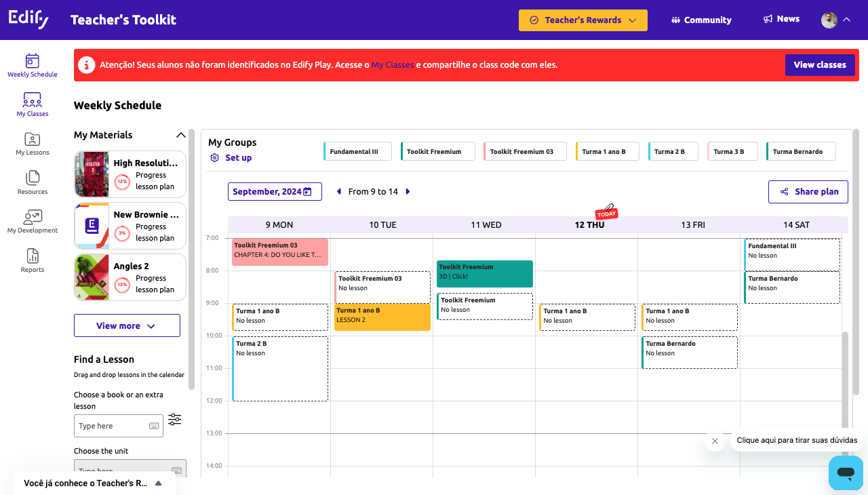Open the Reports sidebar icon
868x495 pixels.
coord(33,260)
